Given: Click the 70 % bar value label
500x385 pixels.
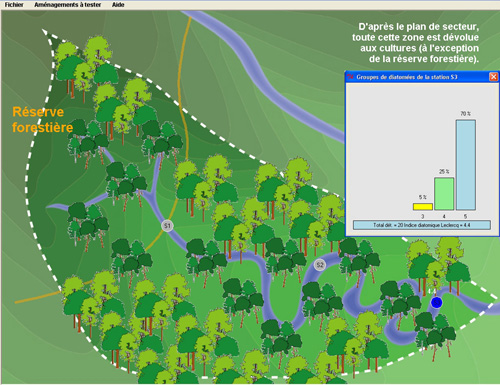Looking at the screenshot, I should tap(466, 114).
